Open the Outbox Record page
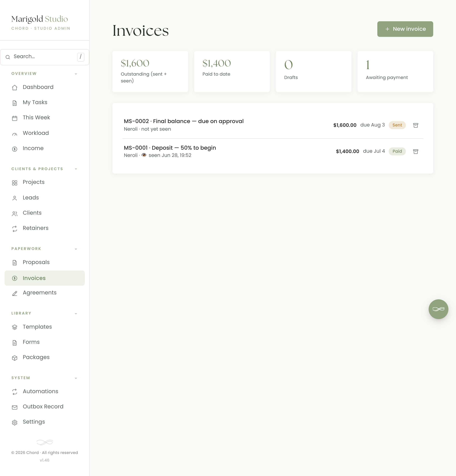This screenshot has height=476, width=456. (45, 407)
